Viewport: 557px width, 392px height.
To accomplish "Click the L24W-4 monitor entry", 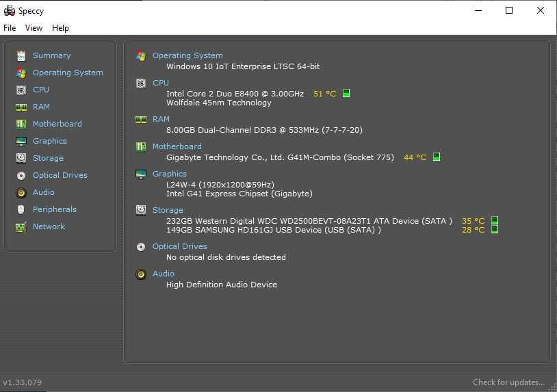I will [x=220, y=185].
